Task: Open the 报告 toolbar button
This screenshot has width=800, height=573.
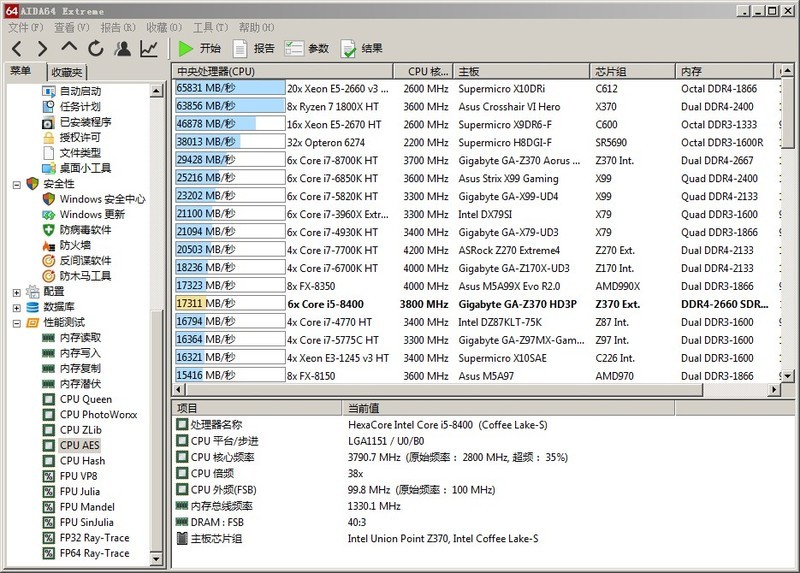Action: coord(254,48)
